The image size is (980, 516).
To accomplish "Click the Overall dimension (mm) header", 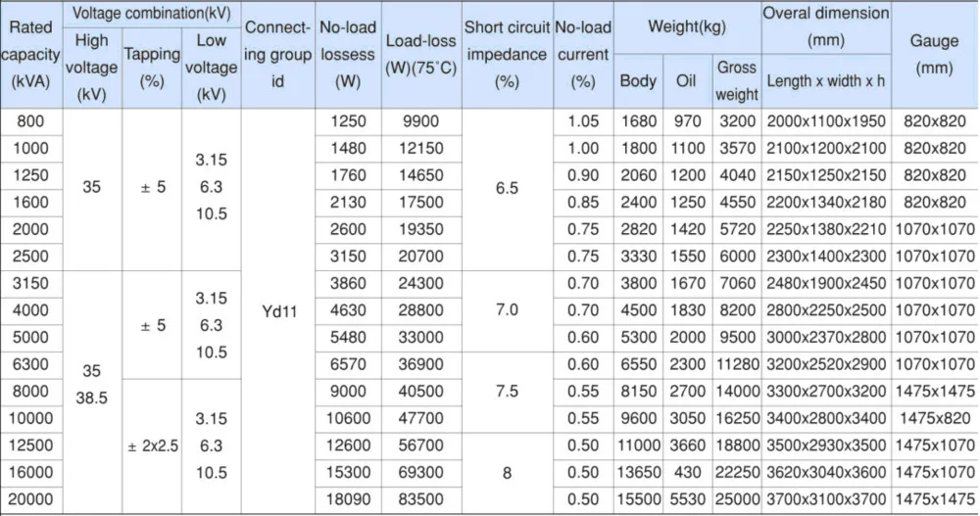I will 826,27.
